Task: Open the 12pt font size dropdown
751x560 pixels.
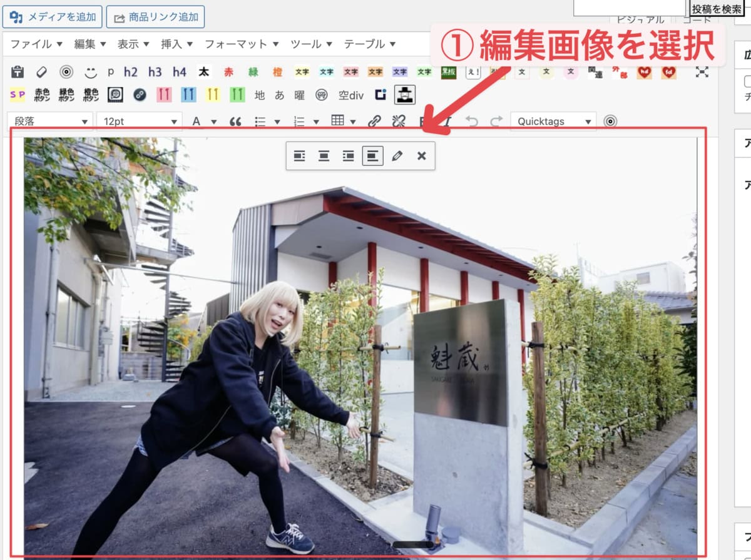Action: pyautogui.click(x=139, y=121)
